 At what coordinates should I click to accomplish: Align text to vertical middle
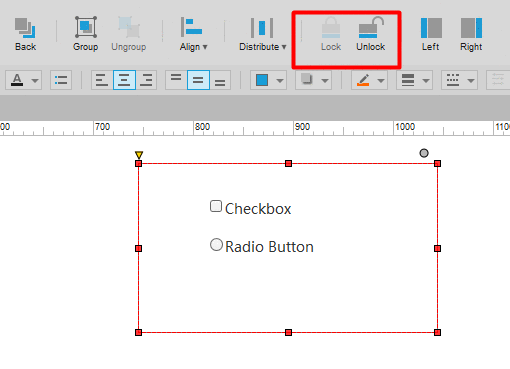pos(198,80)
